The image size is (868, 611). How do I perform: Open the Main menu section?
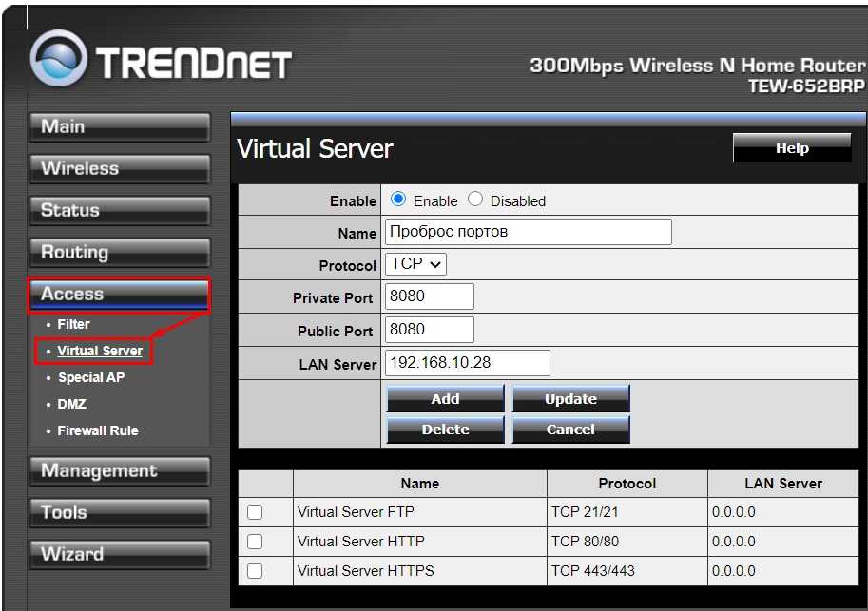point(119,127)
